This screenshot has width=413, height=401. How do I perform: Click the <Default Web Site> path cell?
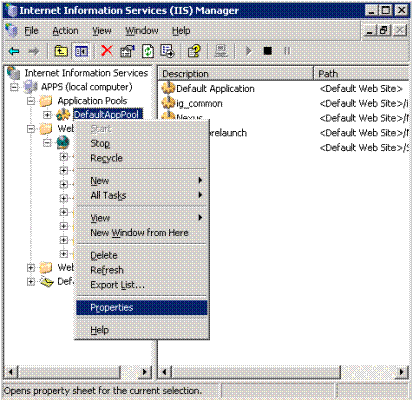pyautogui.click(x=361, y=89)
